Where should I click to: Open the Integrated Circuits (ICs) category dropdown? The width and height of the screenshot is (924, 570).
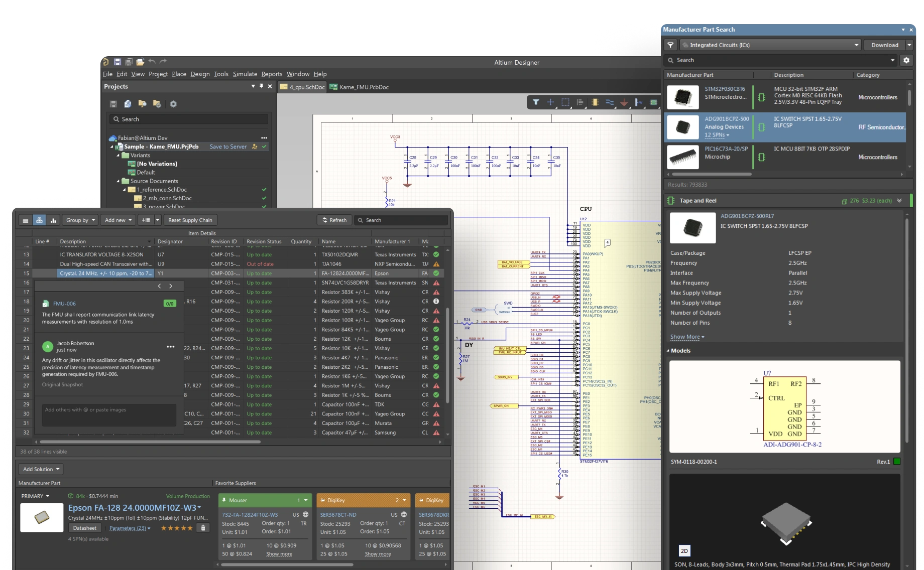[856, 45]
